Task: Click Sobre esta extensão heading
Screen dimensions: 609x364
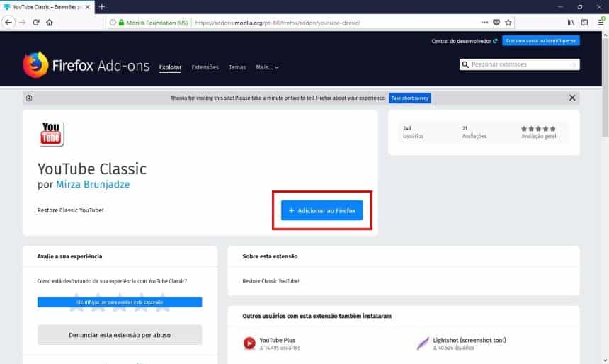Action: 270,256
